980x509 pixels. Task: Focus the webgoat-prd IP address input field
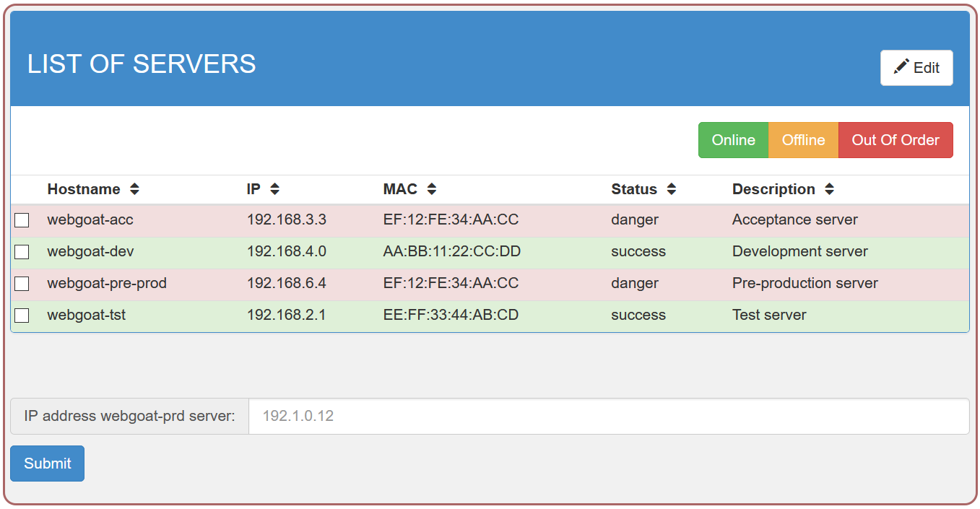(608, 417)
